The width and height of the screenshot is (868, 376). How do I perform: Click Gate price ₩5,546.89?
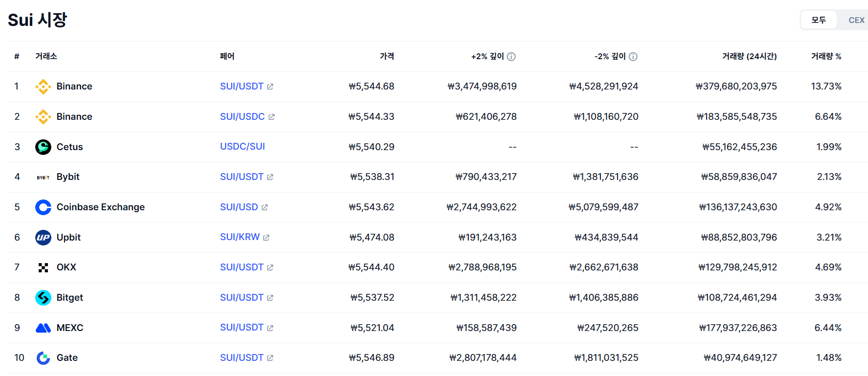(371, 357)
